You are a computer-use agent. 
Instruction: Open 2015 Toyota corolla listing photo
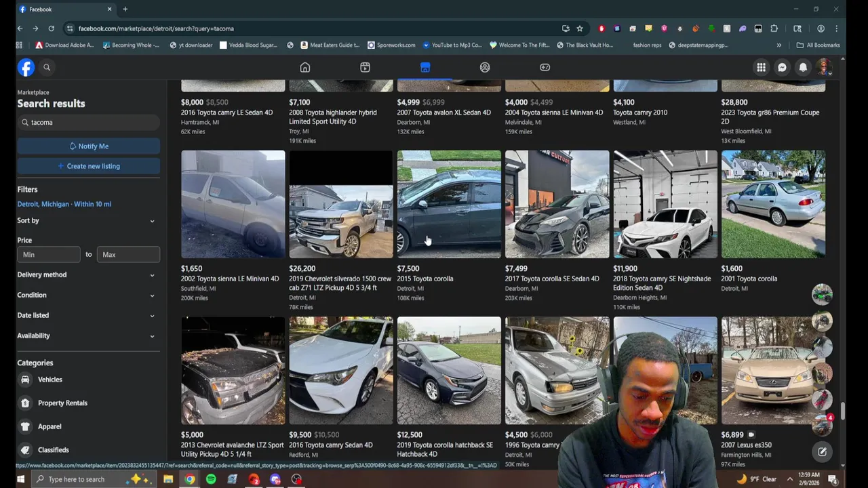coord(449,204)
